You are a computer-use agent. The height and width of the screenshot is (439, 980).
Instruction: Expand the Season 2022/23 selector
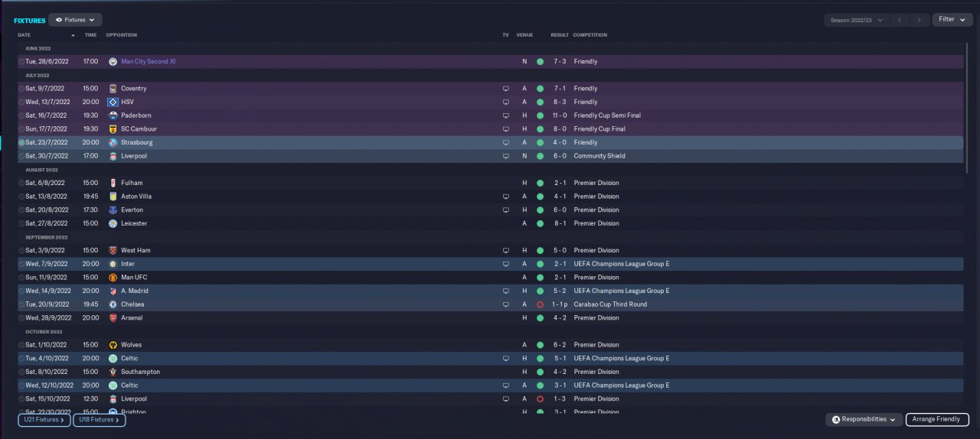click(x=856, y=20)
